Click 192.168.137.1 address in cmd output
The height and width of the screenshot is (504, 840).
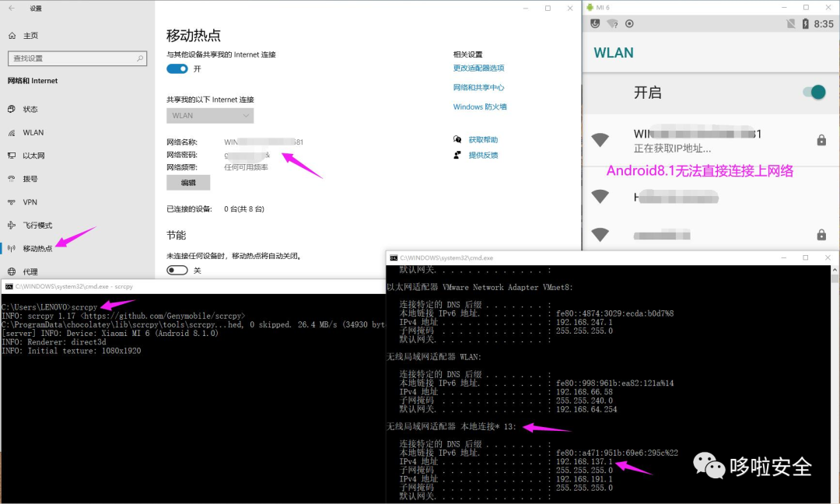point(584,462)
